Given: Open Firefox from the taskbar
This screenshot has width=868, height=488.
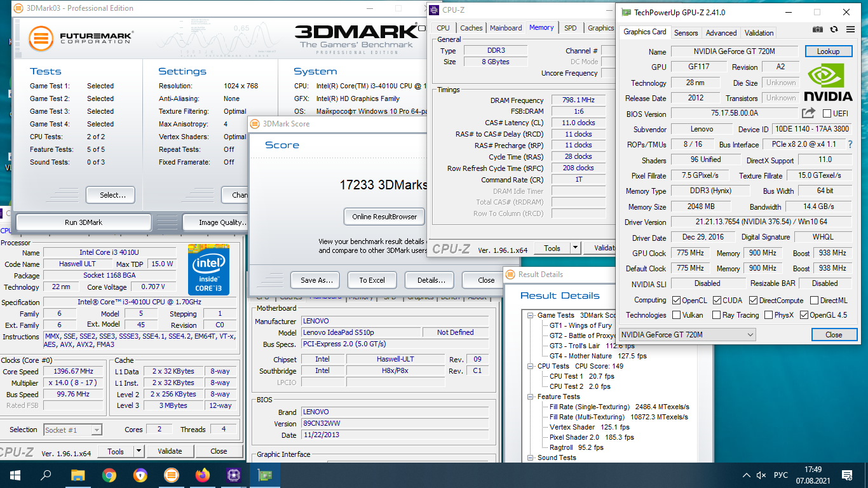Looking at the screenshot, I should pyautogui.click(x=202, y=475).
